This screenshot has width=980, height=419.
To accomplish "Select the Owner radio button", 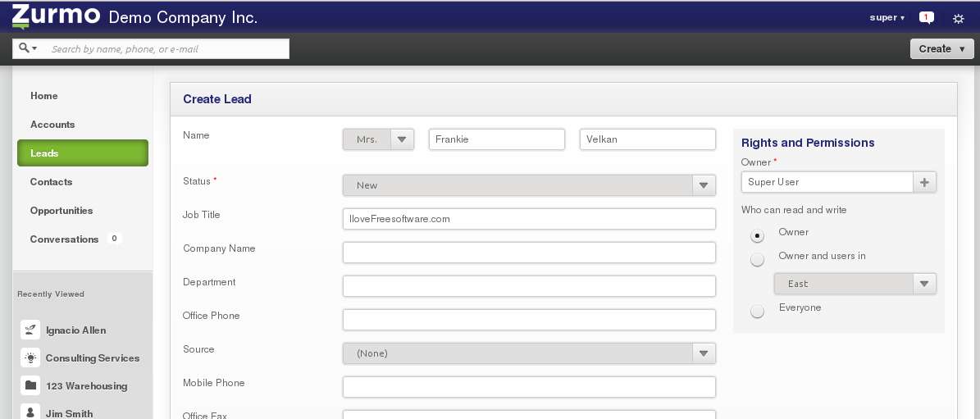I will click(757, 236).
